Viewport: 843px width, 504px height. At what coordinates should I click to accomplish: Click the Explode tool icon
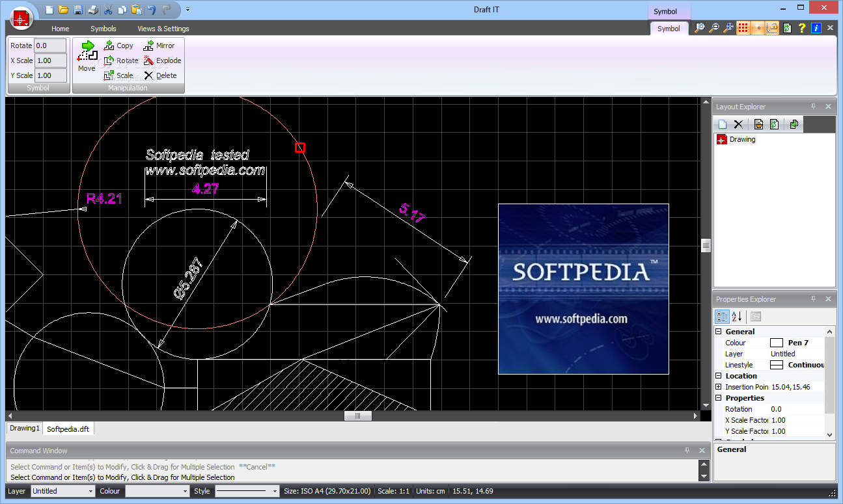pyautogui.click(x=149, y=60)
